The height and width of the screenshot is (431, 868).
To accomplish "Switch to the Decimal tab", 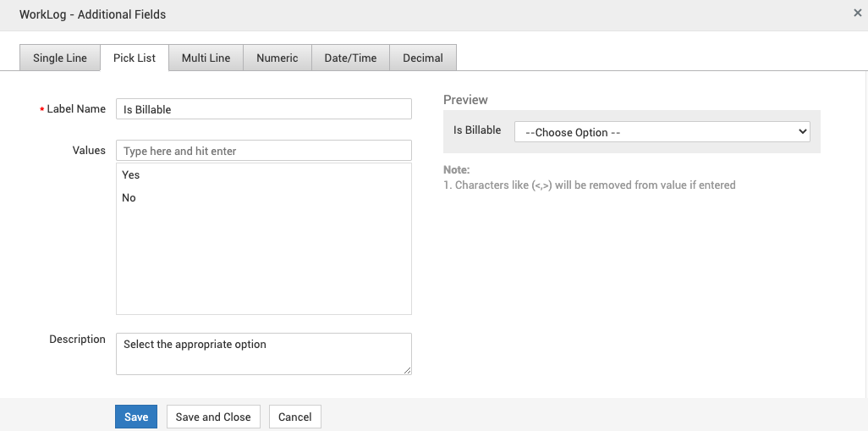I will coord(423,58).
